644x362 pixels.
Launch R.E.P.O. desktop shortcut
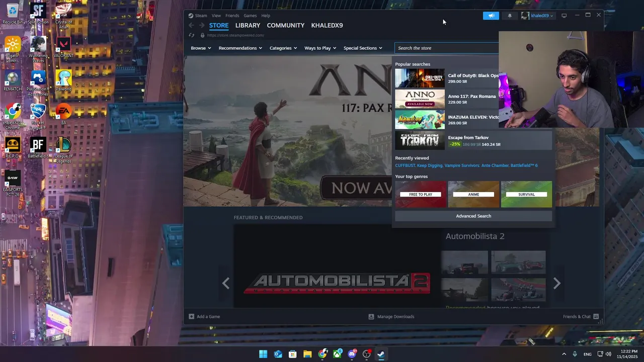point(13,148)
